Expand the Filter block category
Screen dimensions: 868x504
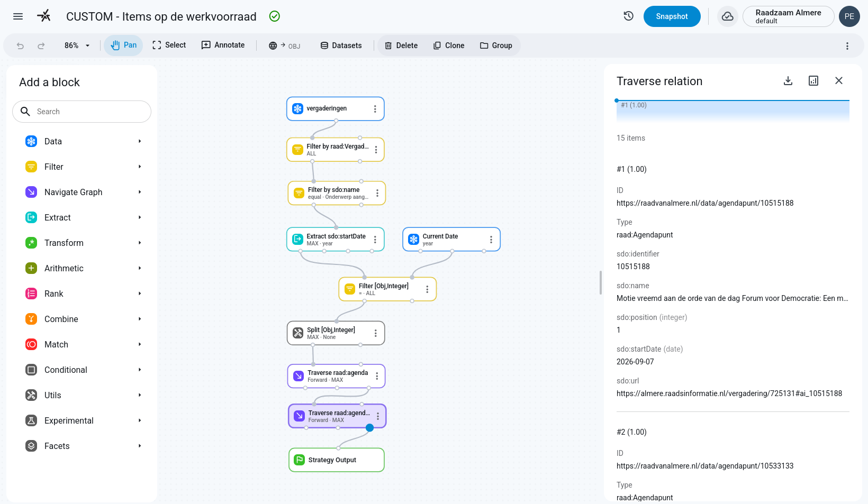click(x=82, y=167)
